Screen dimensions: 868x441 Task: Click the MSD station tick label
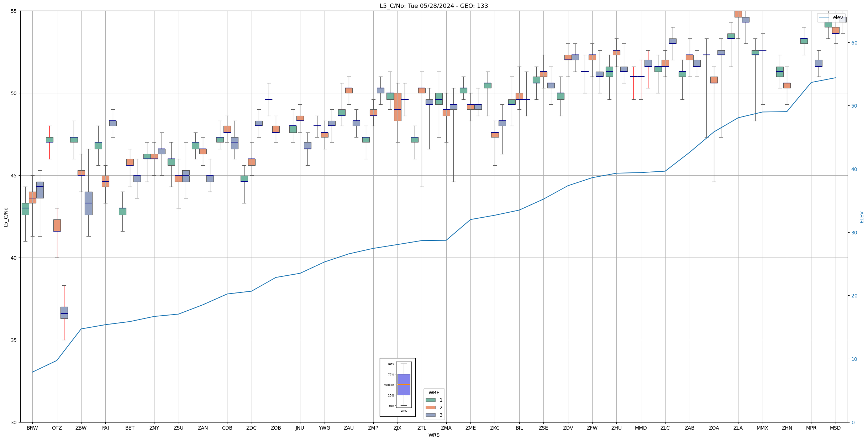coord(835,428)
